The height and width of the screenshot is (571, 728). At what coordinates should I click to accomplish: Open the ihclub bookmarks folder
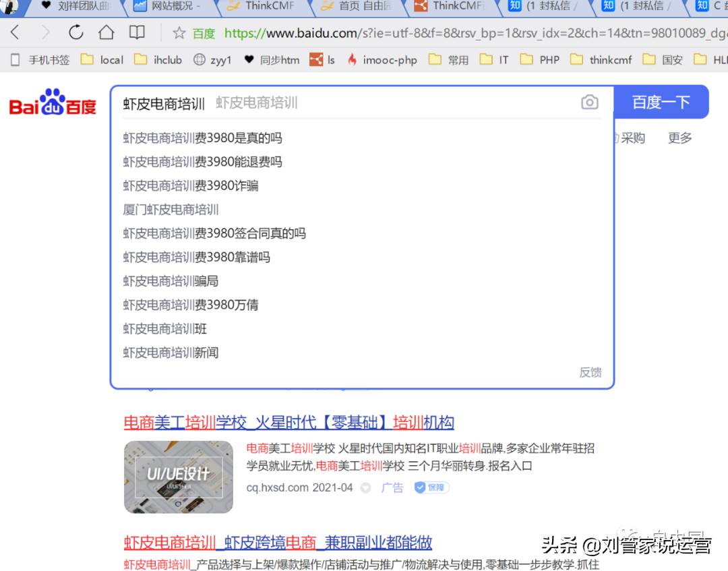[x=158, y=60]
